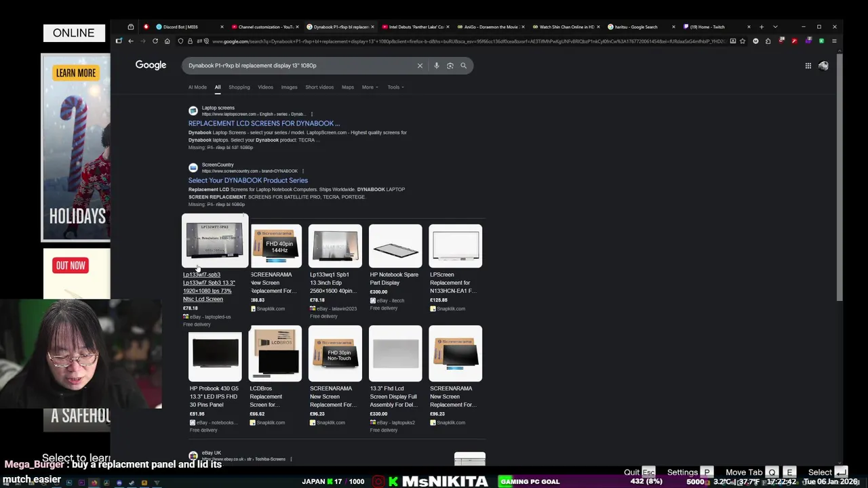Viewport: 868px width, 488px height.
Task: Open Select Your DYNABOOK Product Series result
Action: [248, 180]
